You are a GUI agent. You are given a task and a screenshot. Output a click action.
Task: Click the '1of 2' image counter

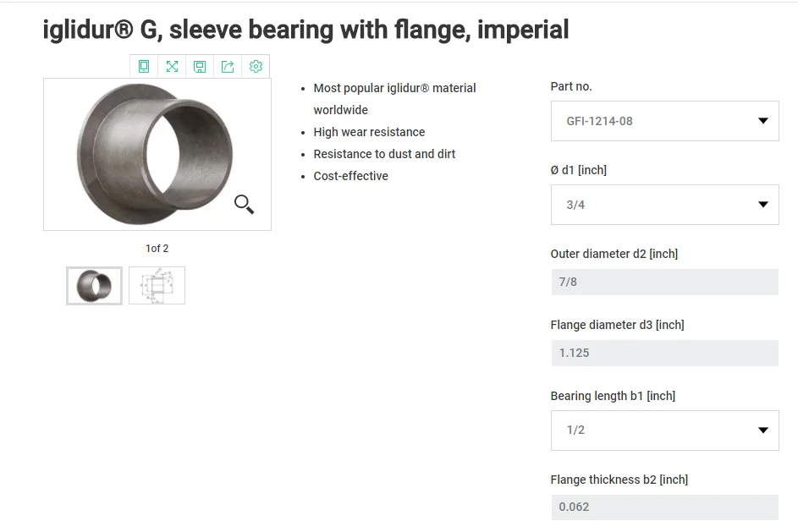point(157,248)
